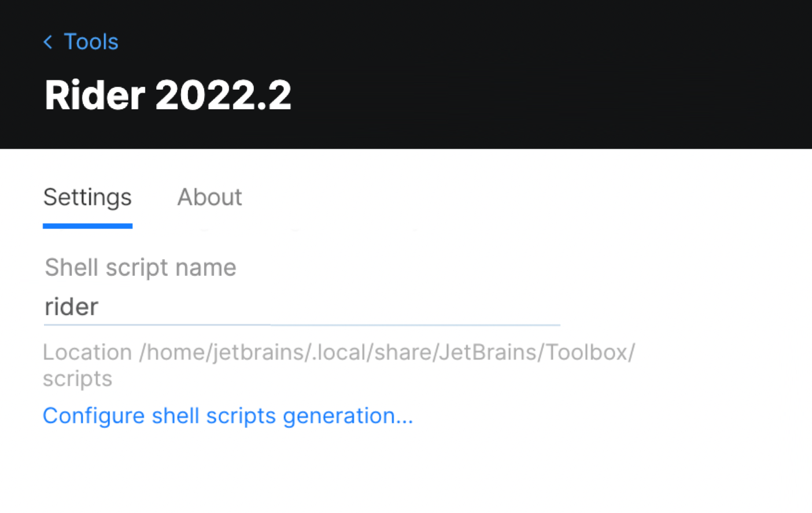Click the left-pointing navigation arrow
This screenshot has height=513, width=812.
[x=47, y=42]
